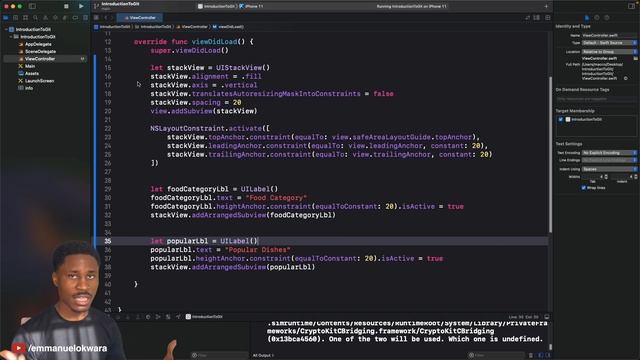Click viewDidLoad() in the jump bar
The height and width of the screenshot is (360, 640).
pos(228,27)
